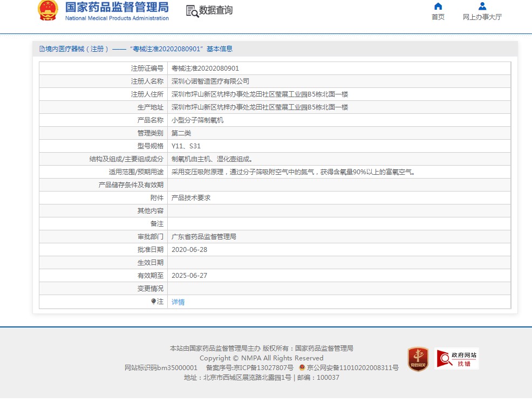The image size is (532, 403).
Task: Click the 政府网站找错 badge
Action: click(x=456, y=359)
